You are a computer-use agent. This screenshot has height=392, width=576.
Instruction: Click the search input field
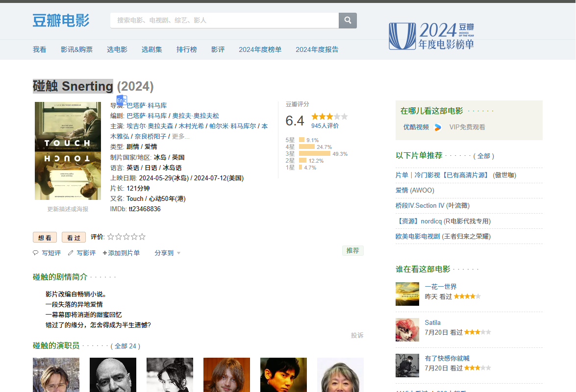[225, 21]
